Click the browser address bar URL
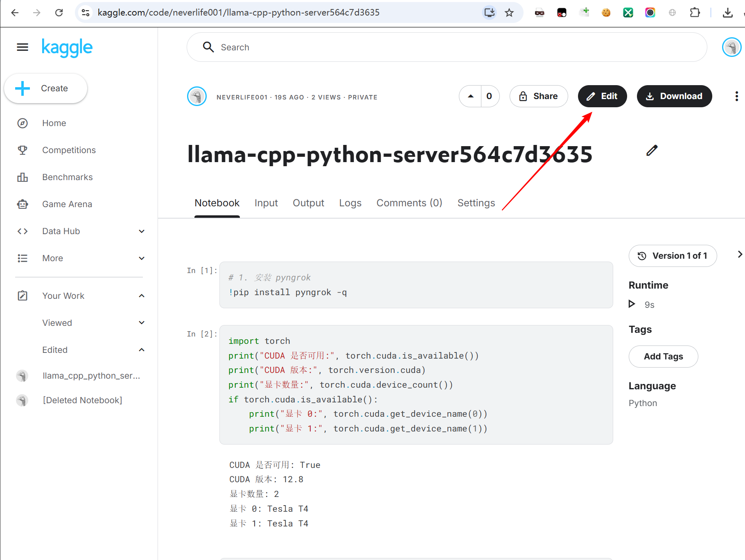 click(239, 13)
